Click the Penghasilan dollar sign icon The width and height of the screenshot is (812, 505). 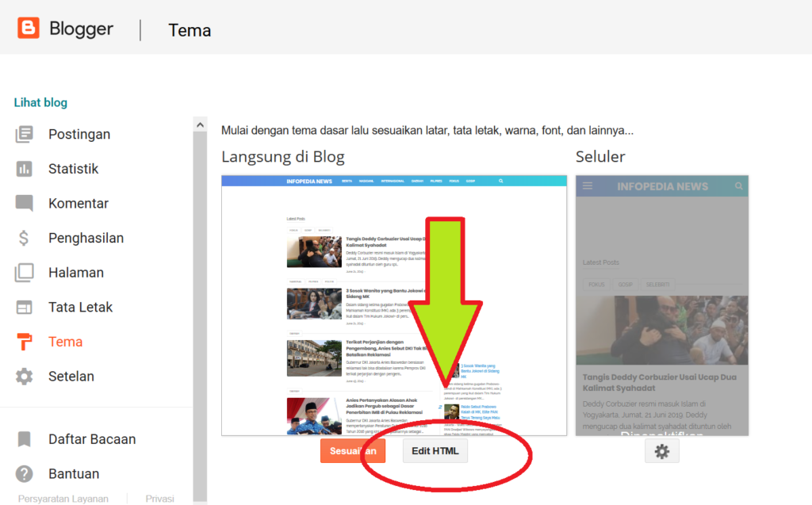(x=25, y=238)
